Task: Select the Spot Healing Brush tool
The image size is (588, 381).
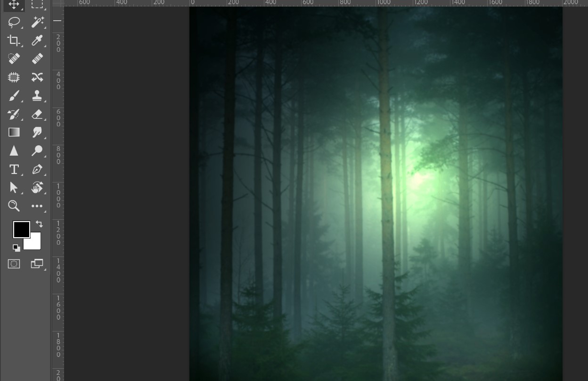Action: [14, 58]
